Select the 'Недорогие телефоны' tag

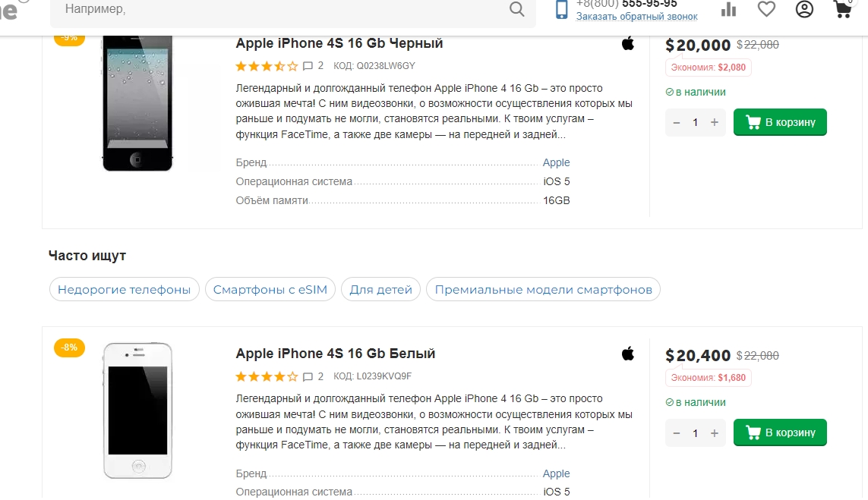coord(125,289)
